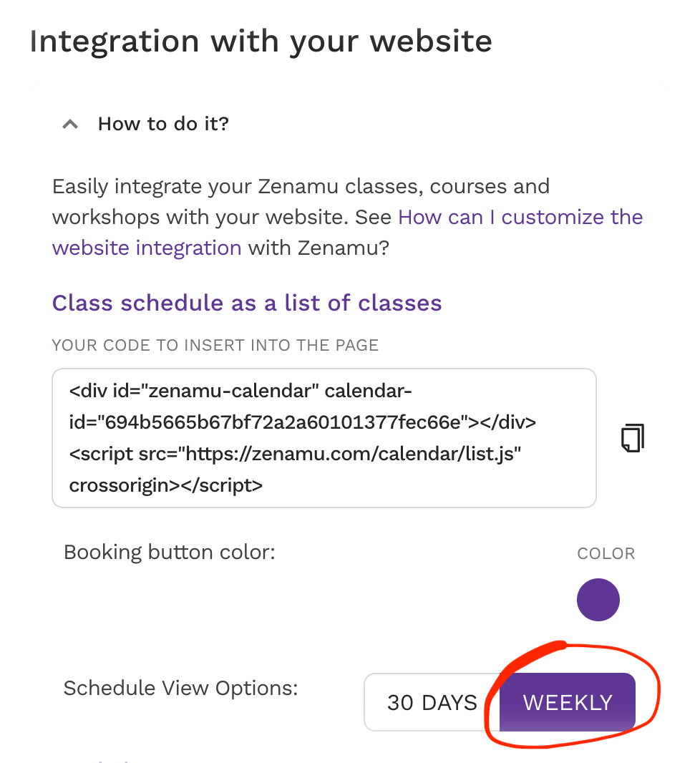Click "YOUR CODE TO INSERT INTO THE PAGE" label
The width and height of the screenshot is (700, 763).
(x=215, y=345)
